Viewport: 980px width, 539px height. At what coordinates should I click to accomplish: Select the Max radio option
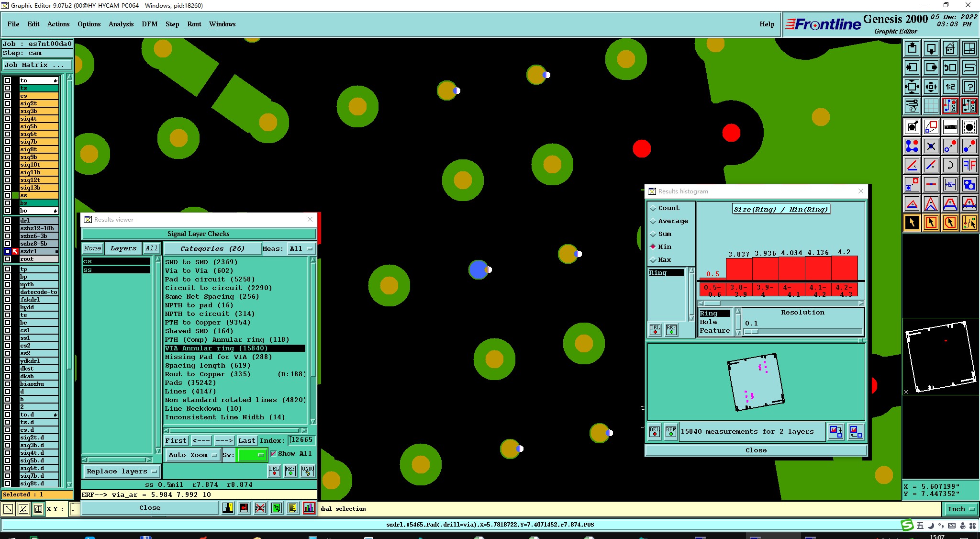click(x=653, y=260)
